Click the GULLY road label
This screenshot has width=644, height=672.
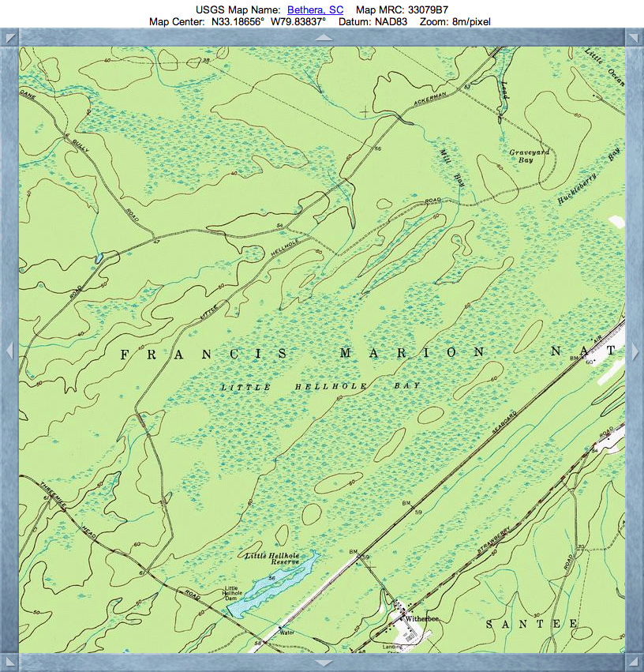click(80, 146)
